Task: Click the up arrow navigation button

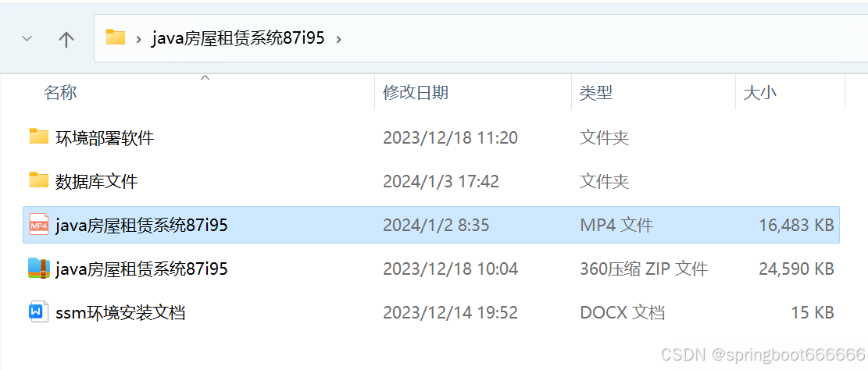Action: pyautogui.click(x=66, y=39)
